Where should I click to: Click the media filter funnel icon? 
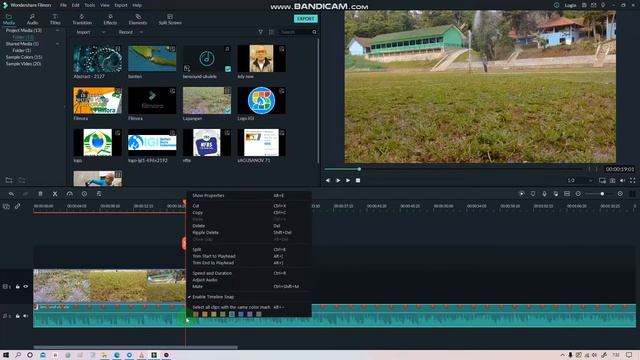(260, 32)
